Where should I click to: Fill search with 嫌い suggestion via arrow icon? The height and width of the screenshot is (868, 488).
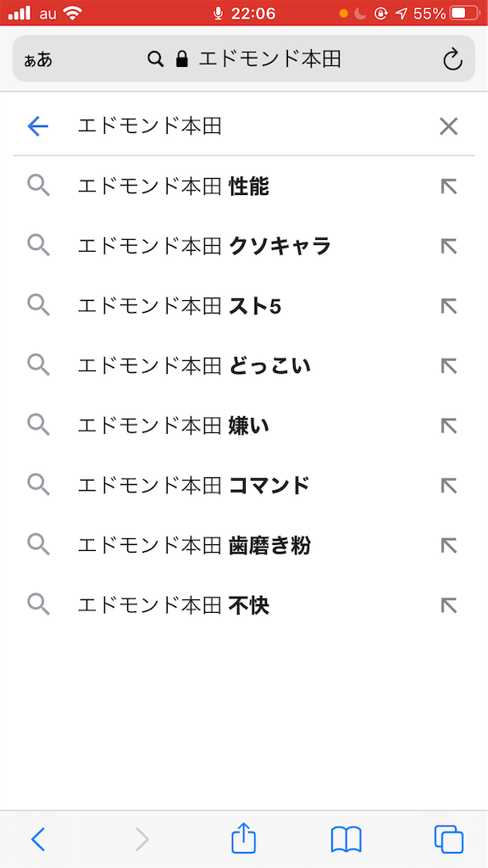(x=449, y=426)
